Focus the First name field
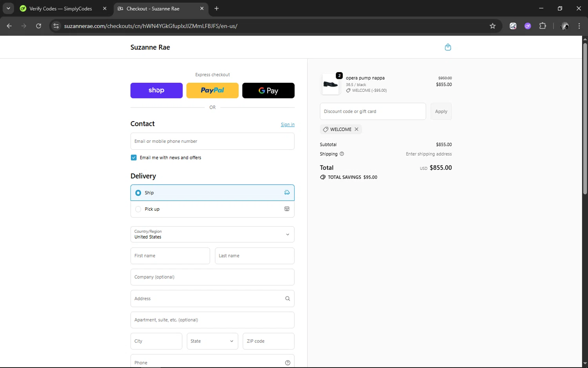588x368 pixels. [x=170, y=256]
